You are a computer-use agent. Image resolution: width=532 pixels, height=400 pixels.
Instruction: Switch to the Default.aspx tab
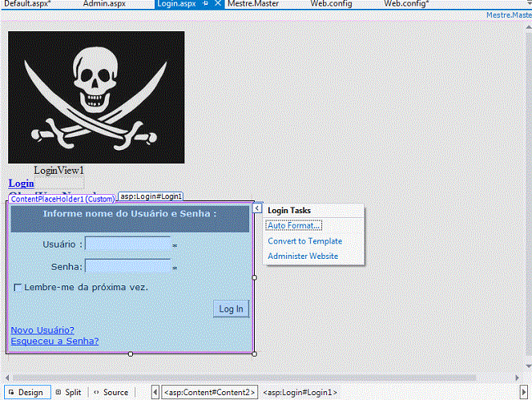pyautogui.click(x=27, y=4)
